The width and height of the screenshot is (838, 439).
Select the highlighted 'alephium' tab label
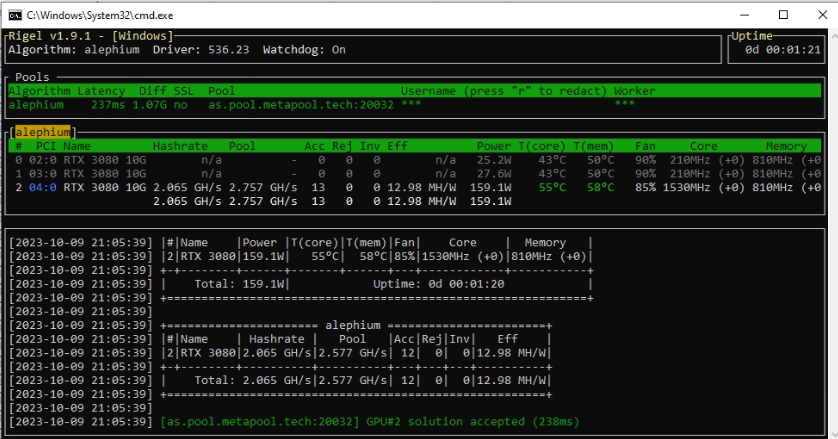(x=43, y=132)
